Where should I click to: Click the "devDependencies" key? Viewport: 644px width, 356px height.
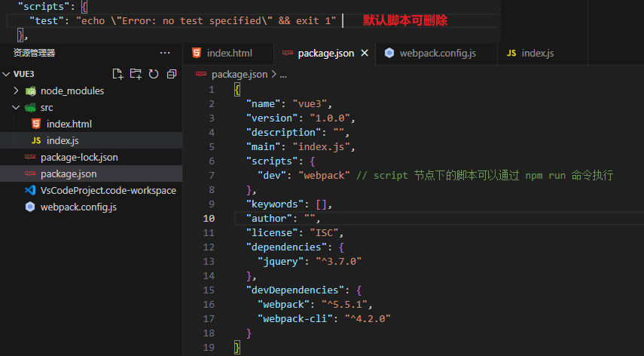point(295,290)
